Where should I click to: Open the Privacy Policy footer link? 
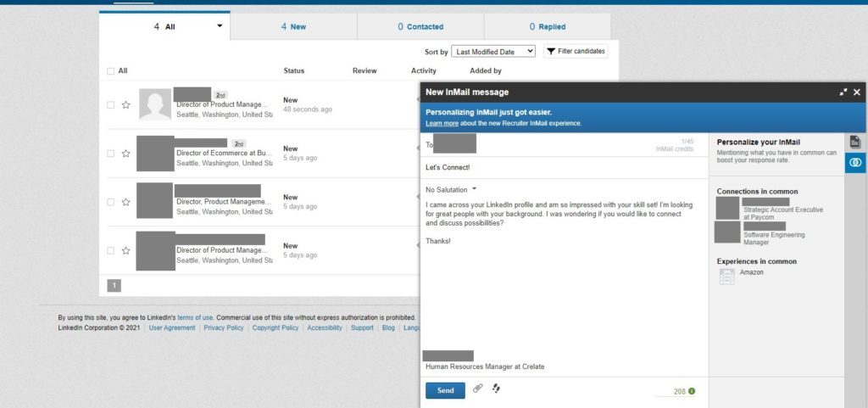[x=224, y=327]
